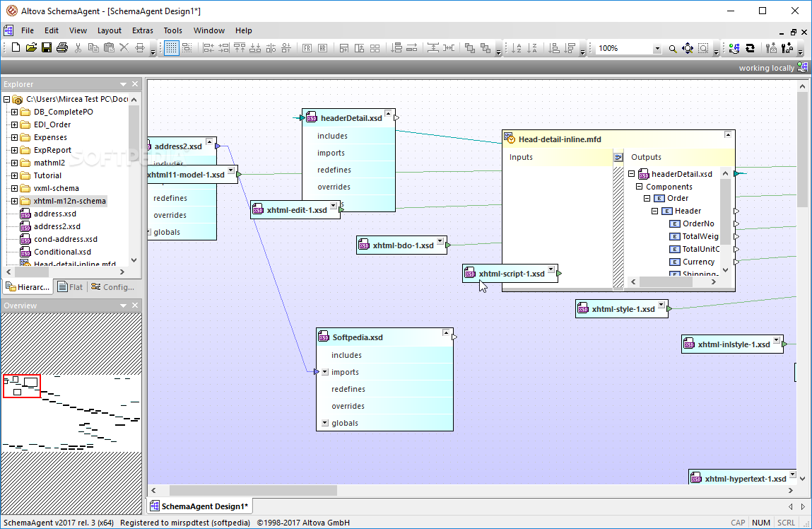
Task: Collapse the Softpedia.xsd design box
Action: point(446,332)
